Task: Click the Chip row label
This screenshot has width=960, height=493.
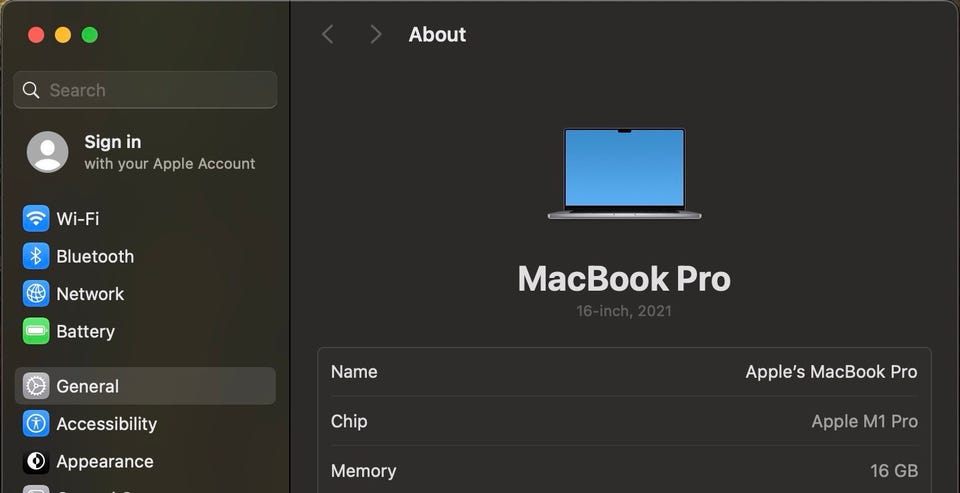Action: coord(349,421)
